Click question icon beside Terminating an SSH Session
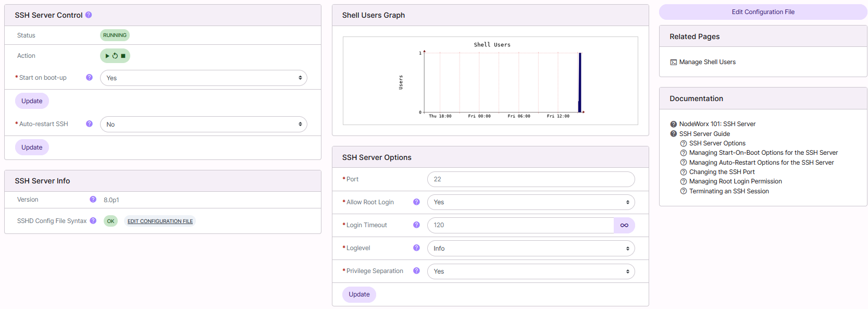 tap(684, 191)
